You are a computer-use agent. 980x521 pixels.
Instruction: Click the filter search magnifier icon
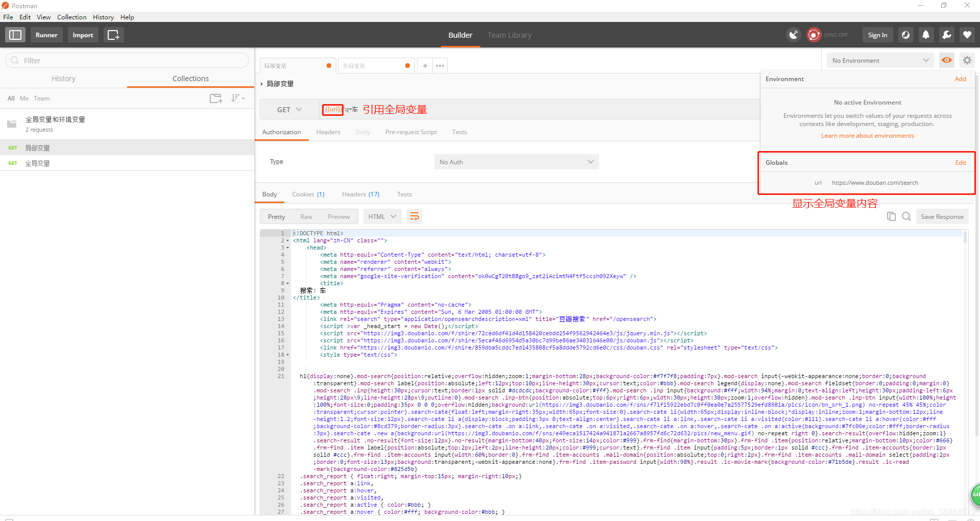pos(15,60)
